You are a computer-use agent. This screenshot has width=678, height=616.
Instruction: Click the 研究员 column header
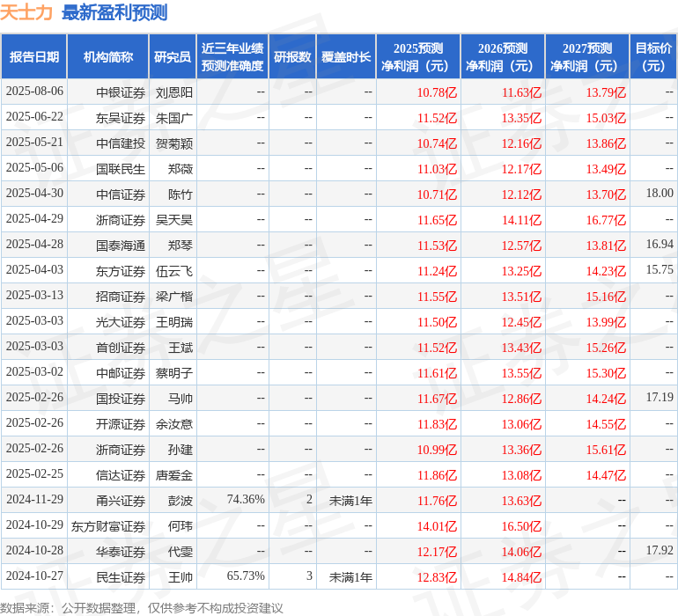(x=173, y=56)
